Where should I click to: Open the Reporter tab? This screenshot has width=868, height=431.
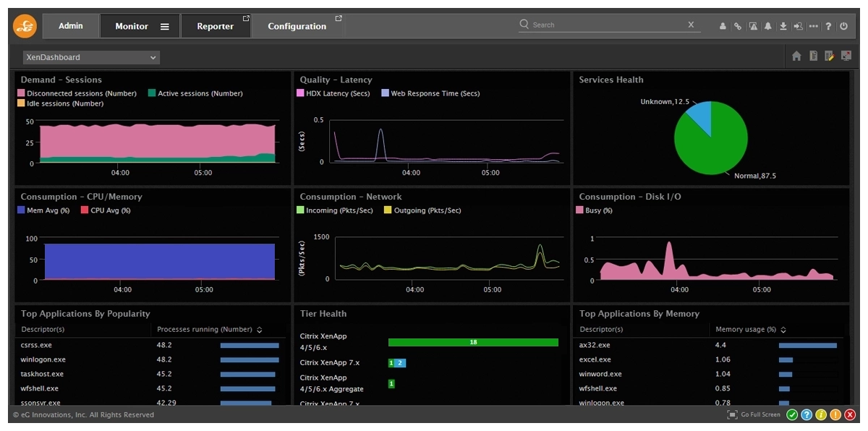pyautogui.click(x=216, y=27)
